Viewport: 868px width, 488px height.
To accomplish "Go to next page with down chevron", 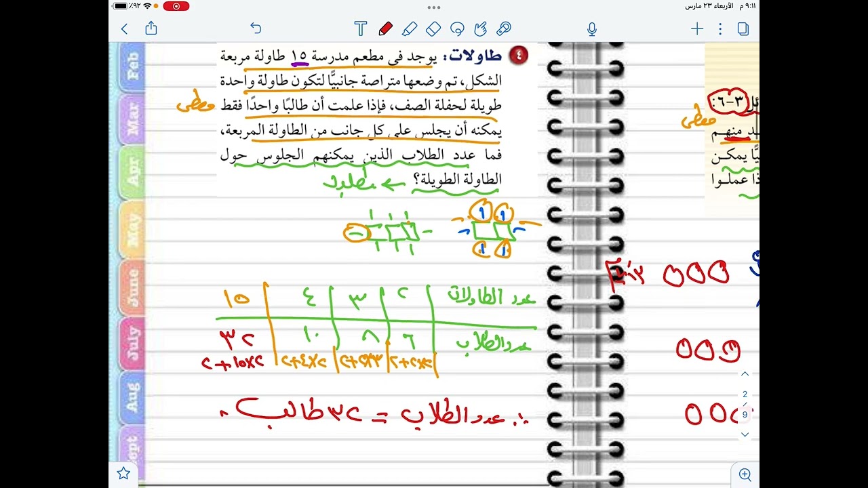I will tap(745, 434).
